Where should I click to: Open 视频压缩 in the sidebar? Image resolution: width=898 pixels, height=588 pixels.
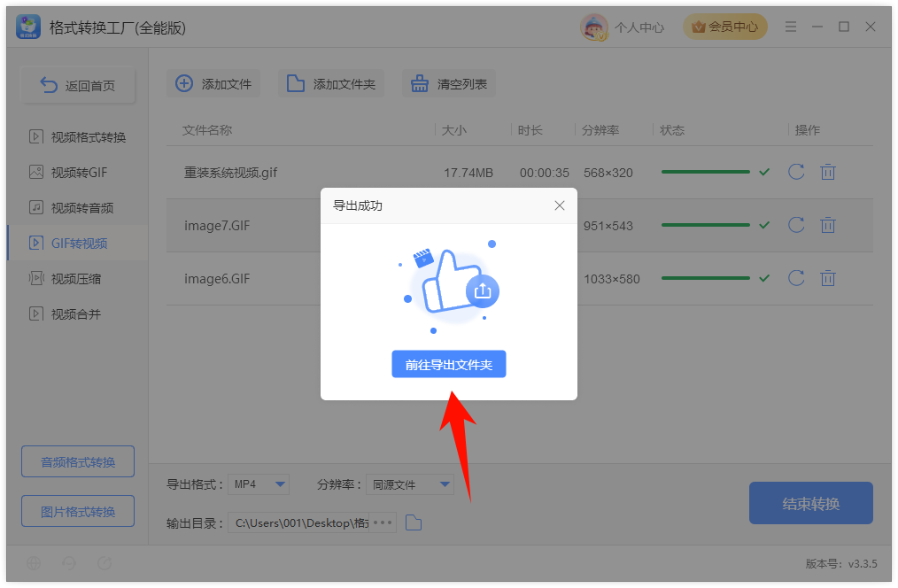pyautogui.click(x=77, y=279)
